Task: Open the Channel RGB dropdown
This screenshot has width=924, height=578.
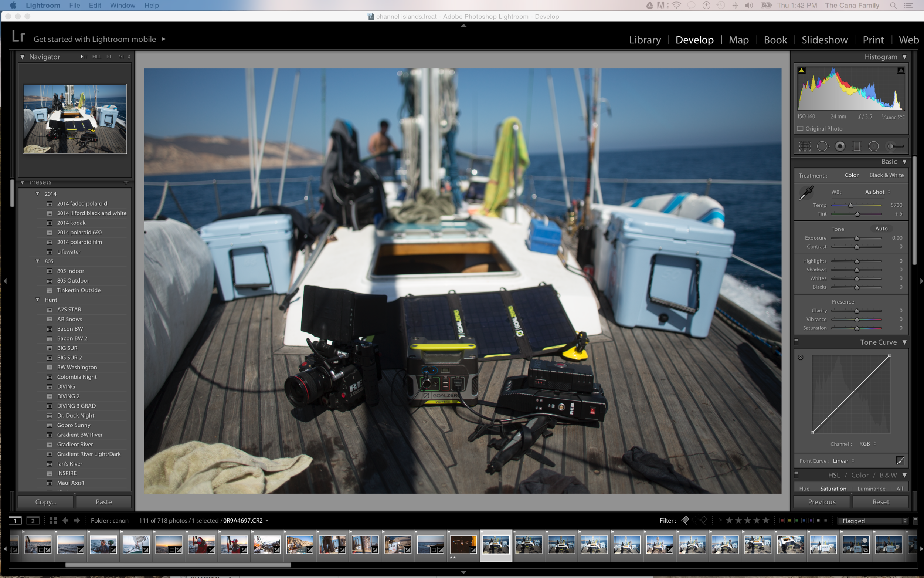Action: tap(867, 444)
